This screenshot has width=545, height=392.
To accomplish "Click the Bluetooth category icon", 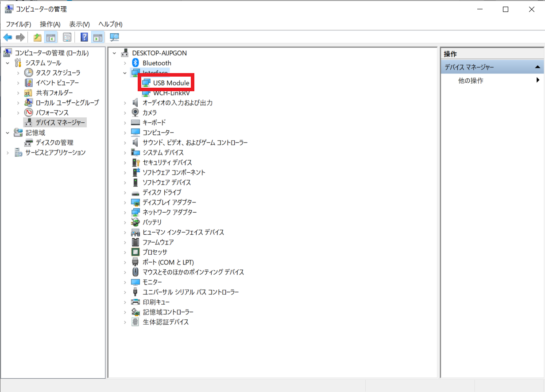I will 136,63.
